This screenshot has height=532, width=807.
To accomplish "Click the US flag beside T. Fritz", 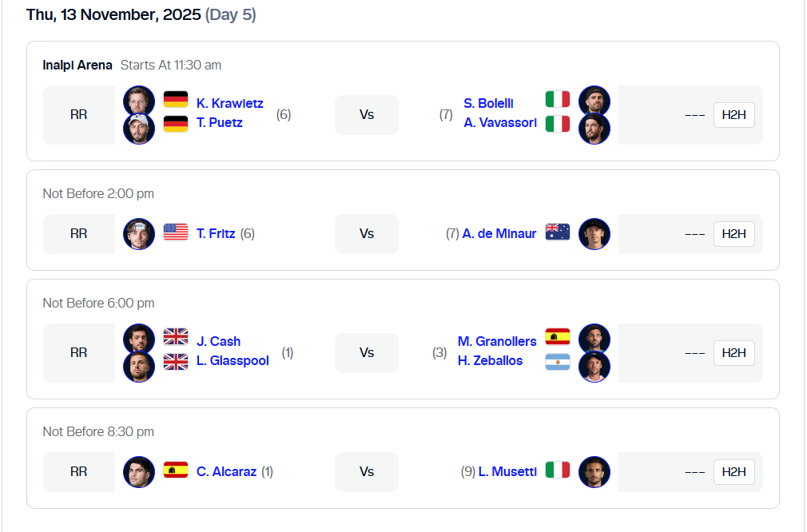I will (x=176, y=232).
